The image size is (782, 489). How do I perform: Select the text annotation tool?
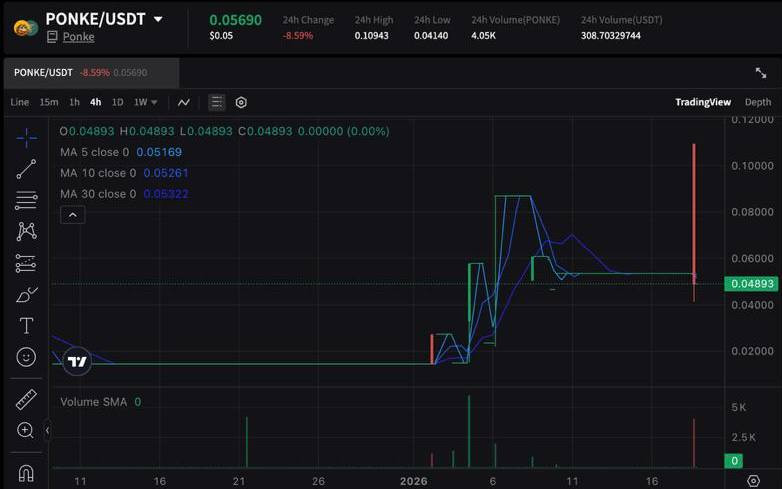[x=26, y=326]
